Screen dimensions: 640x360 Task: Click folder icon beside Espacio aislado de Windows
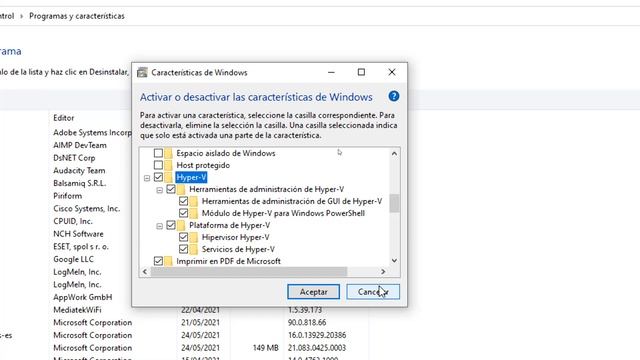pyautogui.click(x=168, y=153)
